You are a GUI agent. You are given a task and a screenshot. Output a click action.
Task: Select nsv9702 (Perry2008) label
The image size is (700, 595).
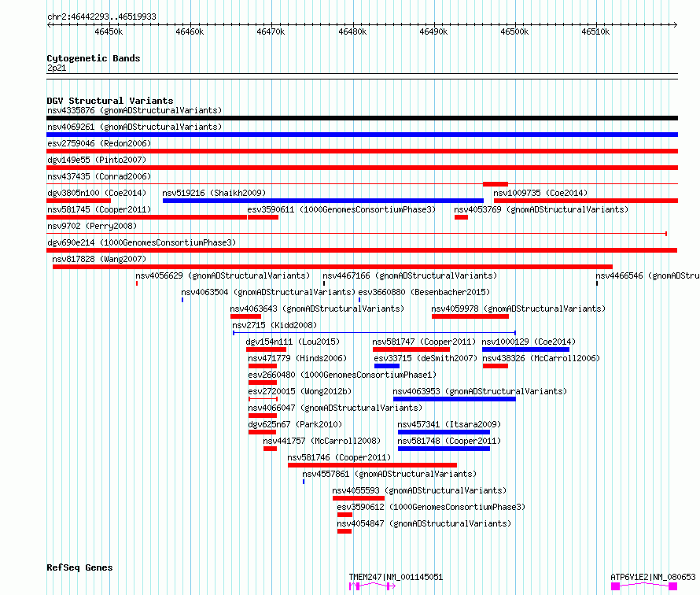click(x=92, y=226)
